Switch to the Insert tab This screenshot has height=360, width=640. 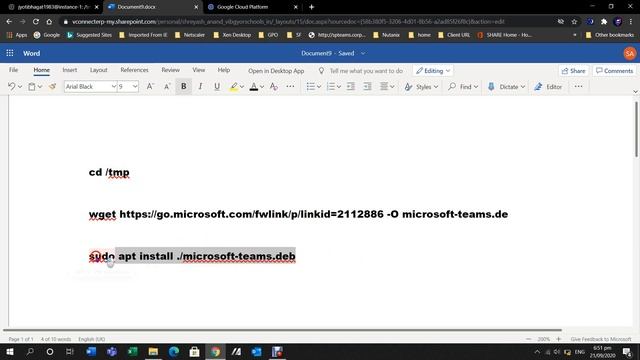click(x=70, y=70)
